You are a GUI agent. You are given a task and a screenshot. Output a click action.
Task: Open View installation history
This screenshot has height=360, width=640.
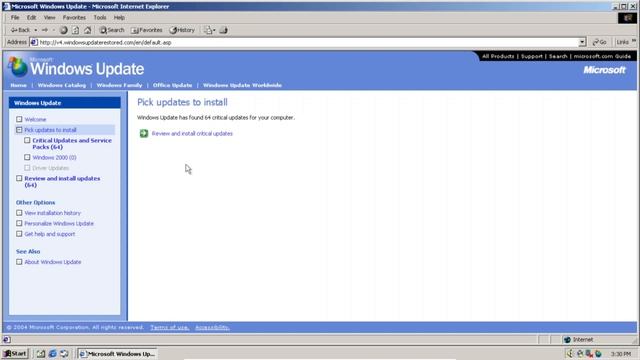[x=52, y=213]
